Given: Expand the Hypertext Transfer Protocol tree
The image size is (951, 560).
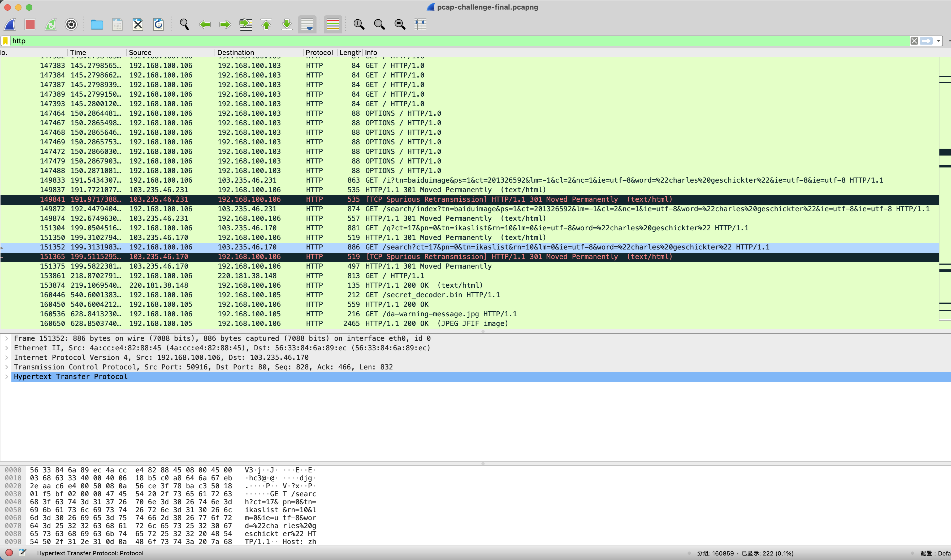Looking at the screenshot, I should coord(6,377).
